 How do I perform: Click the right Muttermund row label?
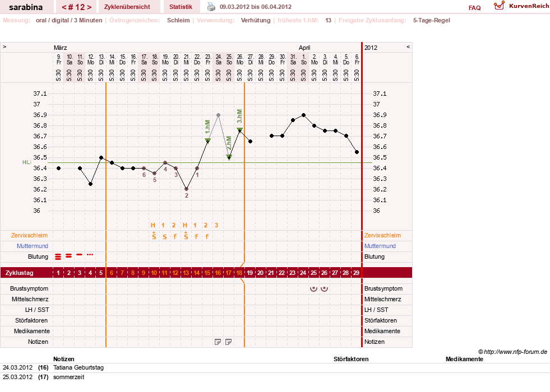point(380,246)
